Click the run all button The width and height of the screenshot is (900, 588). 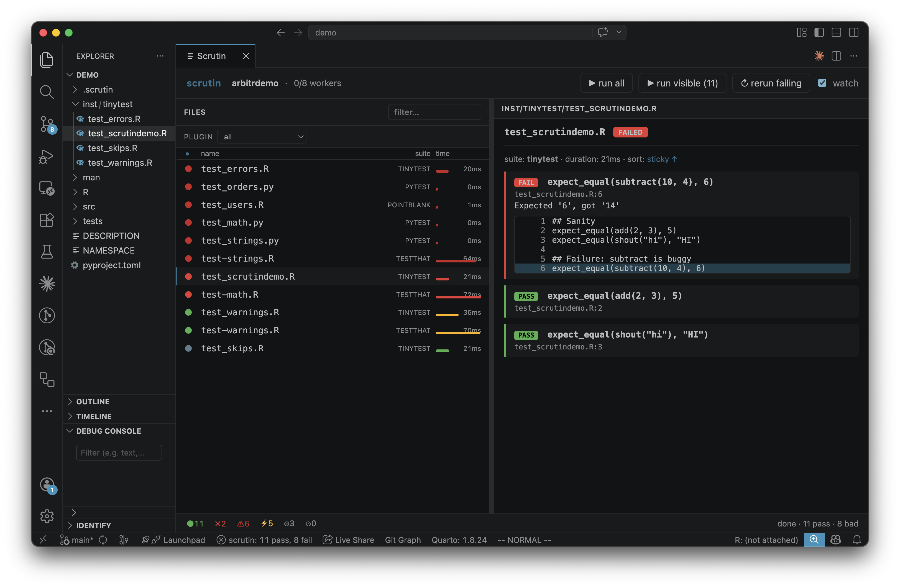[x=606, y=83]
